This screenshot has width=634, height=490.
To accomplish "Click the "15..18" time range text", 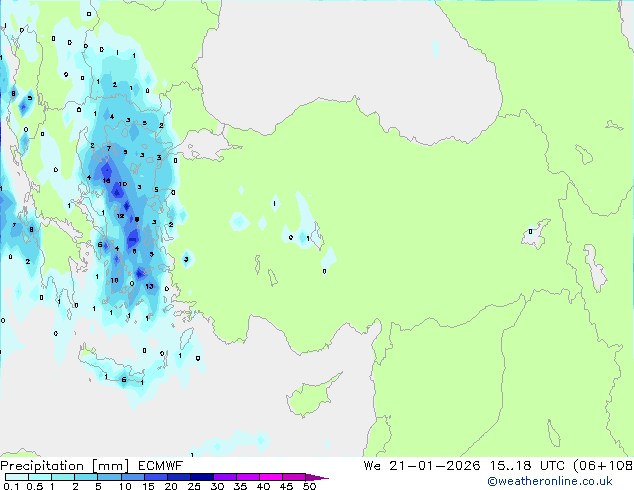I will coord(511,466).
